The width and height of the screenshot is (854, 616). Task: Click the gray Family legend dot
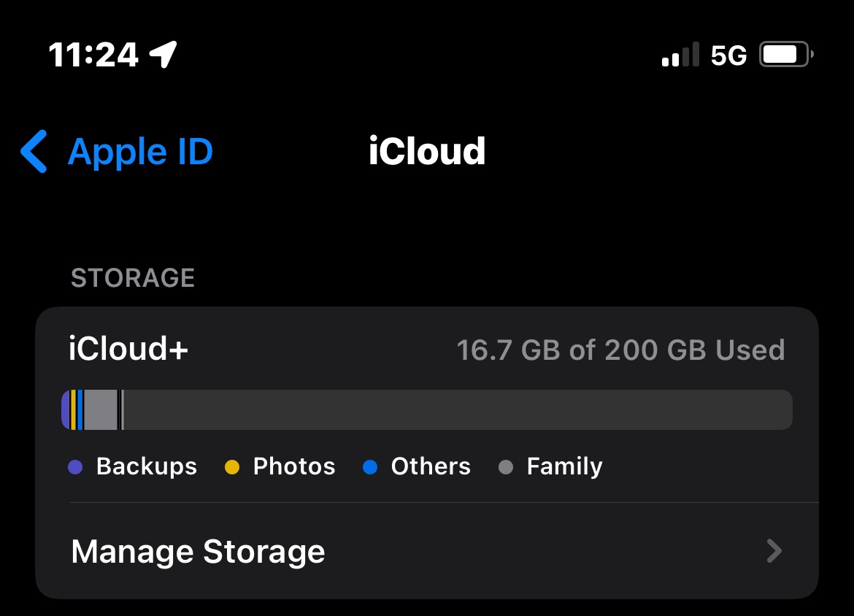506,467
